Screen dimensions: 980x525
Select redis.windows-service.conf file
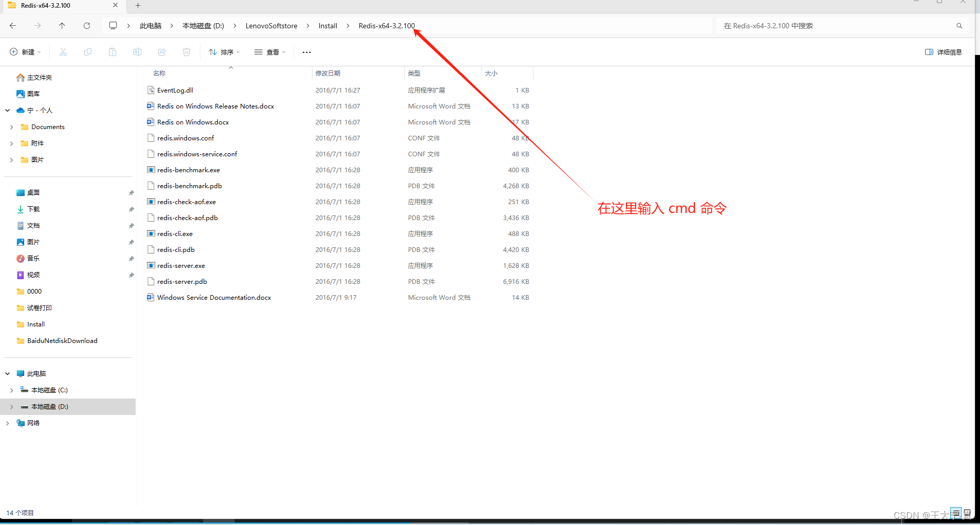click(197, 154)
